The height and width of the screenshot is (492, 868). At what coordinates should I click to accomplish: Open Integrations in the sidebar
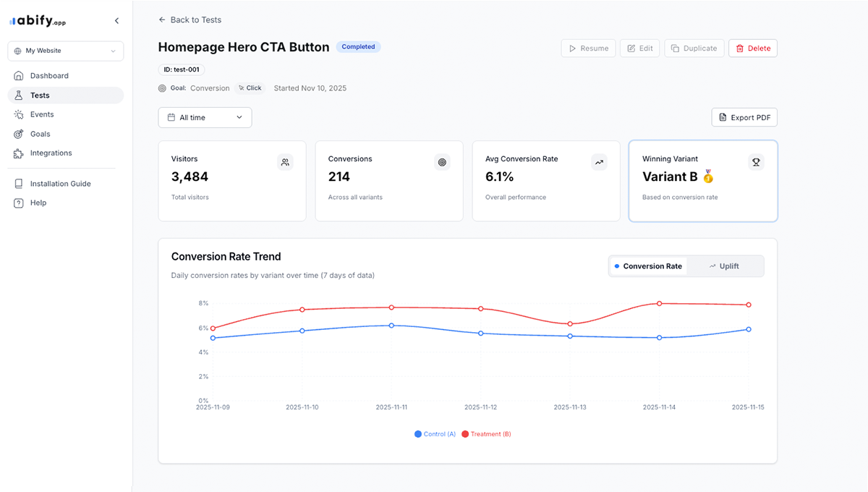pyautogui.click(x=66, y=153)
